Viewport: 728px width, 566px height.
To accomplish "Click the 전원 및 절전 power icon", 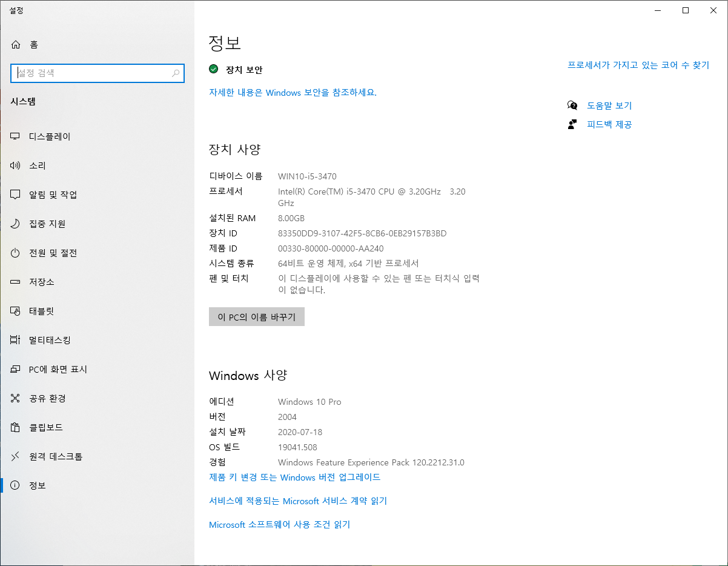I will (x=16, y=253).
